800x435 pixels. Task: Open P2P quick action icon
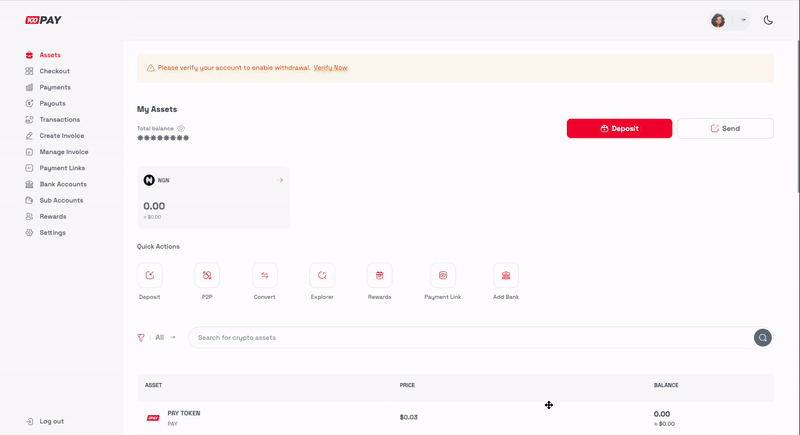click(x=207, y=275)
